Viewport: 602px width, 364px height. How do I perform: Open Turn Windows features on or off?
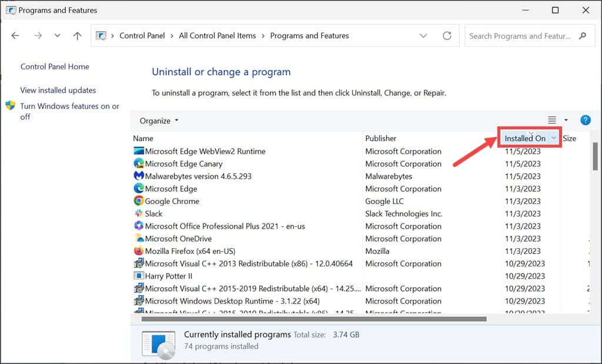(69, 111)
